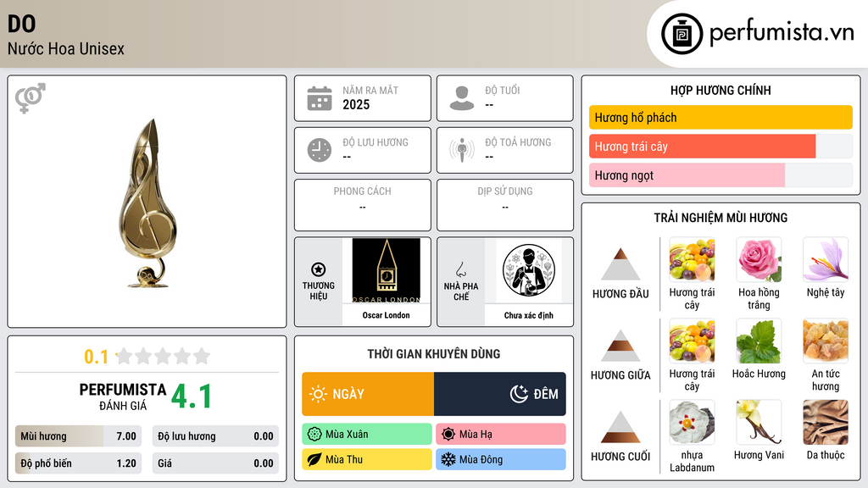Image resolution: width=868 pixels, height=488 pixels.
Task: Click the Mùa Thu season button
Action: pos(367,459)
